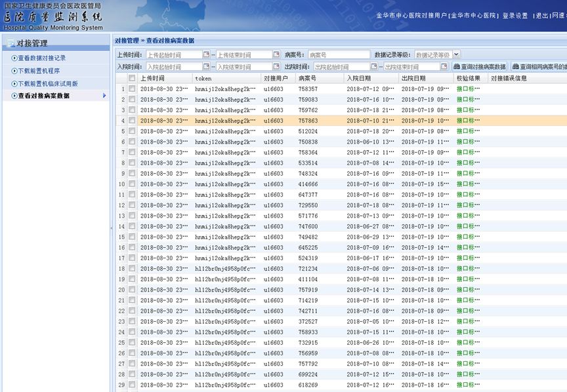Focus the 出院结束时间 input field
The height and width of the screenshot is (392, 567).
[x=412, y=66]
